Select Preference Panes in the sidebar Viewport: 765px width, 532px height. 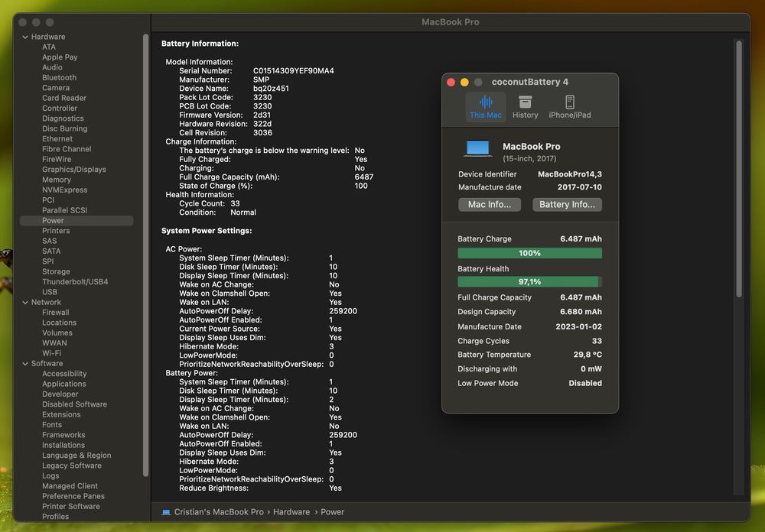pos(73,497)
